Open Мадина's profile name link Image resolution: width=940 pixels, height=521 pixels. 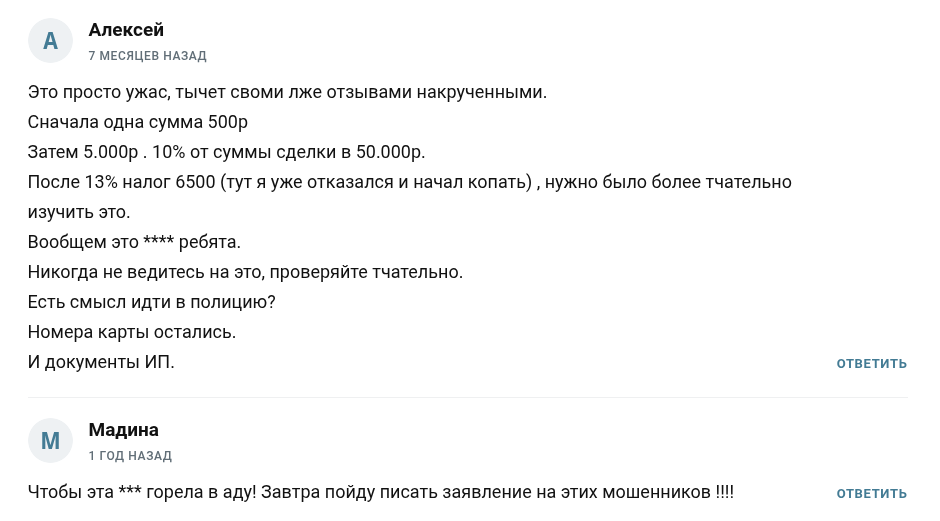click(123, 430)
